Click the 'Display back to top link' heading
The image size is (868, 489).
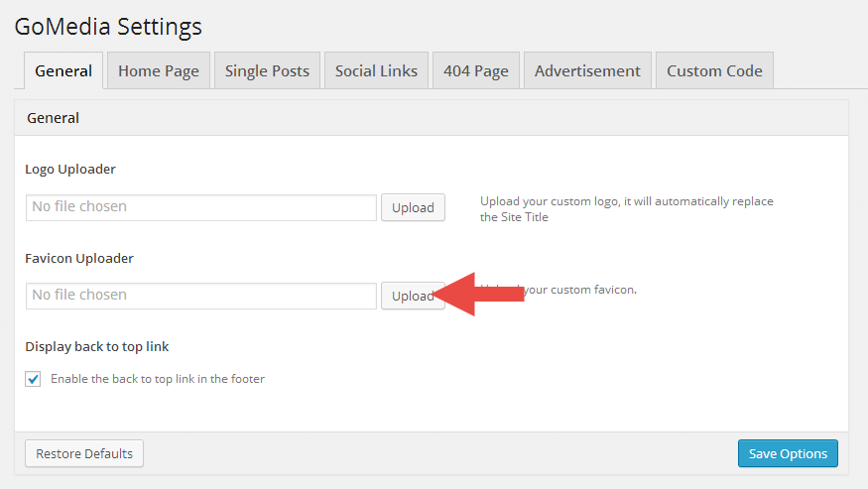[x=97, y=347]
